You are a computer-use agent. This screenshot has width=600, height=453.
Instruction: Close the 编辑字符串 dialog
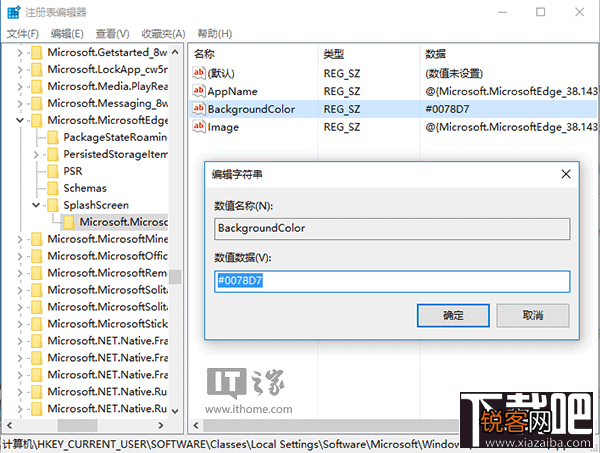pyautogui.click(x=566, y=174)
